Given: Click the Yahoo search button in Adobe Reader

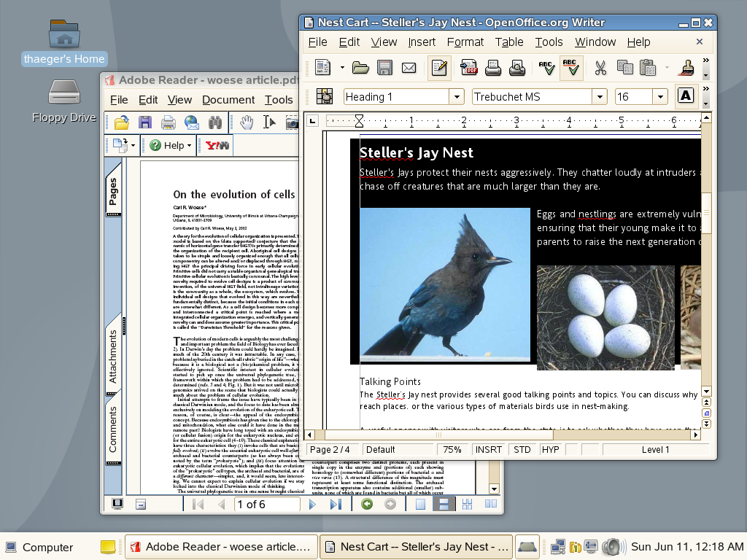Looking at the screenshot, I should (x=217, y=145).
